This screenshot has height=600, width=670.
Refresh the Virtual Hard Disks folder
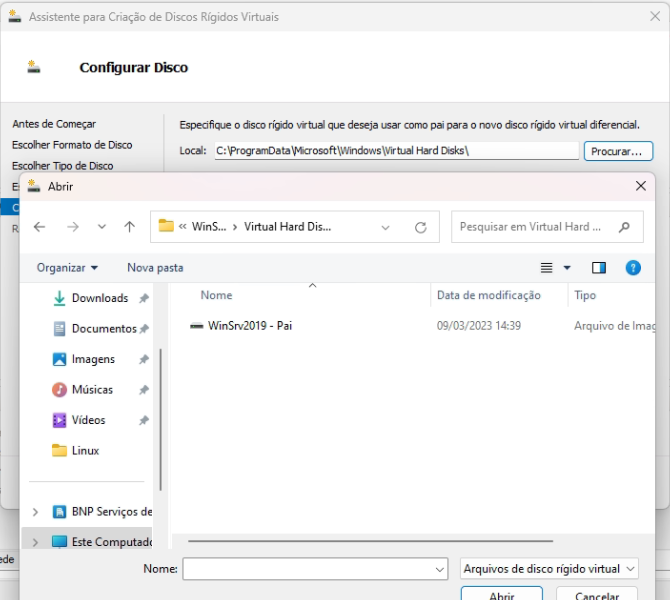[421, 227]
